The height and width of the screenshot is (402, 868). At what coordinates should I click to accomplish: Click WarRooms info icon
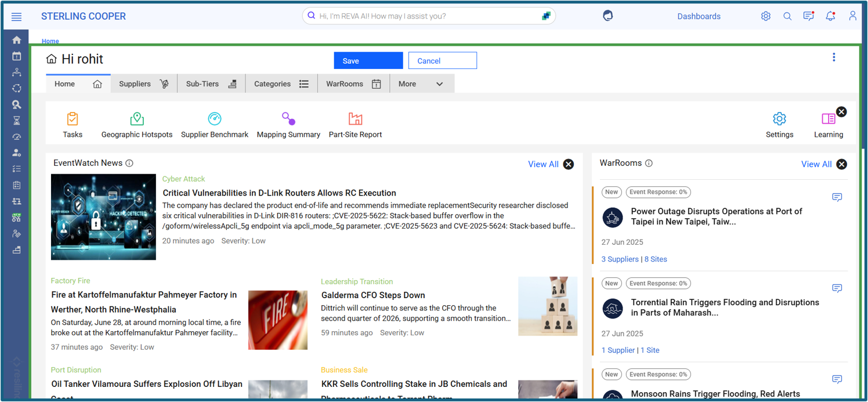coord(649,164)
